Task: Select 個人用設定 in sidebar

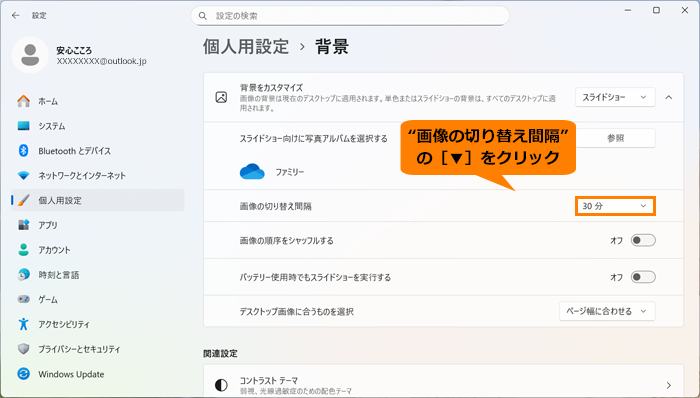Action: (x=98, y=200)
